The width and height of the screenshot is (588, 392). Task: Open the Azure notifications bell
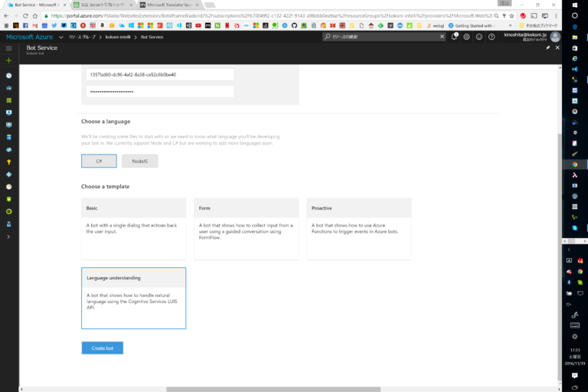pos(454,37)
